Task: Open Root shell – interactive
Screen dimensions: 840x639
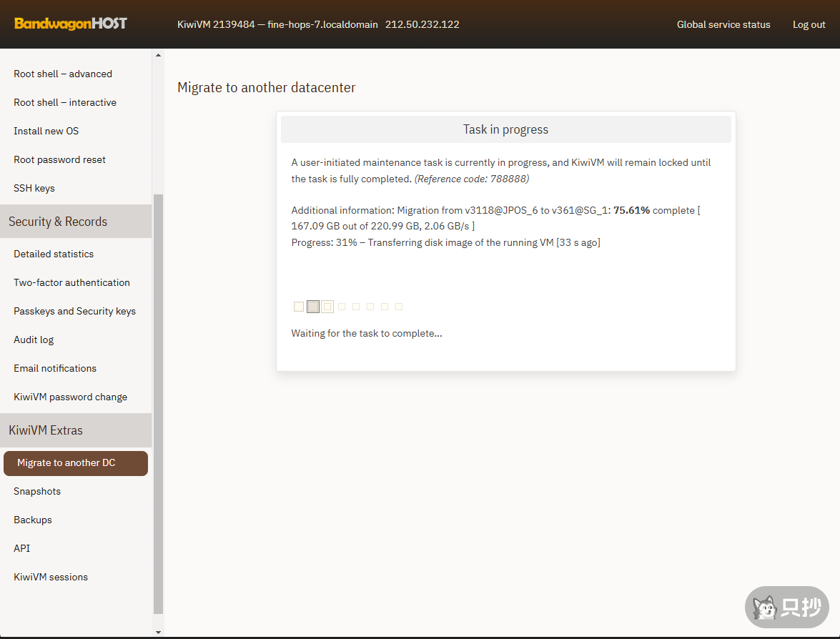Action: pyautogui.click(x=65, y=102)
